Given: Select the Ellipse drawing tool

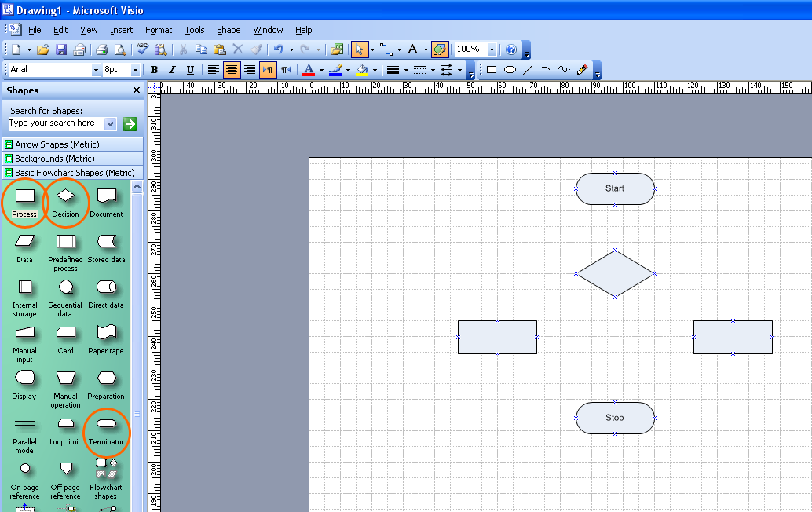Looking at the screenshot, I should coord(509,70).
